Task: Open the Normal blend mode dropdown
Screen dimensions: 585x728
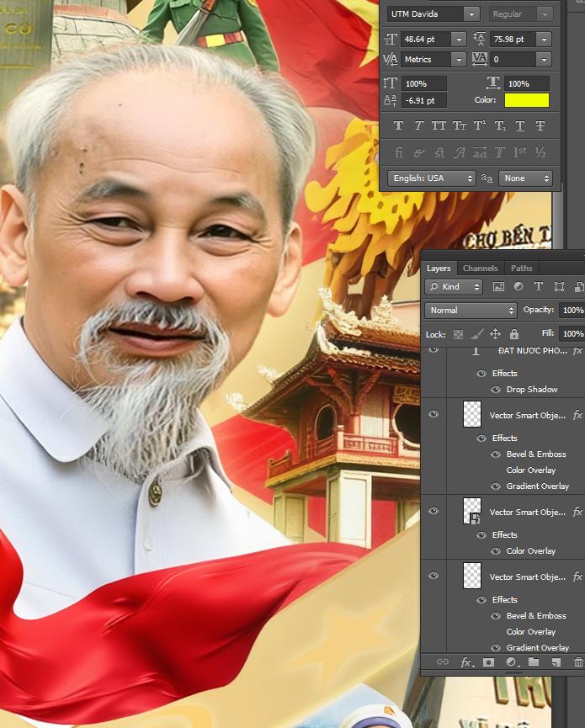Action: (471, 311)
